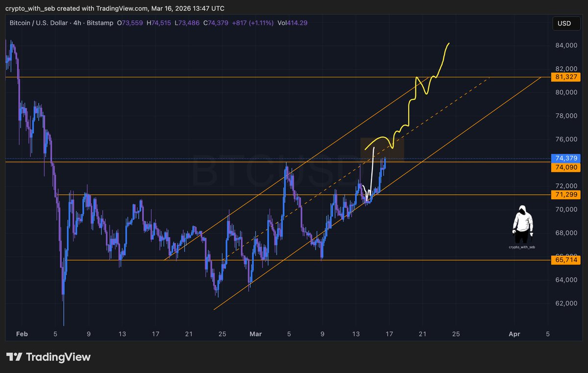588x373 pixels.
Task: Click the 76,000 price axis tick
Action: point(566,139)
